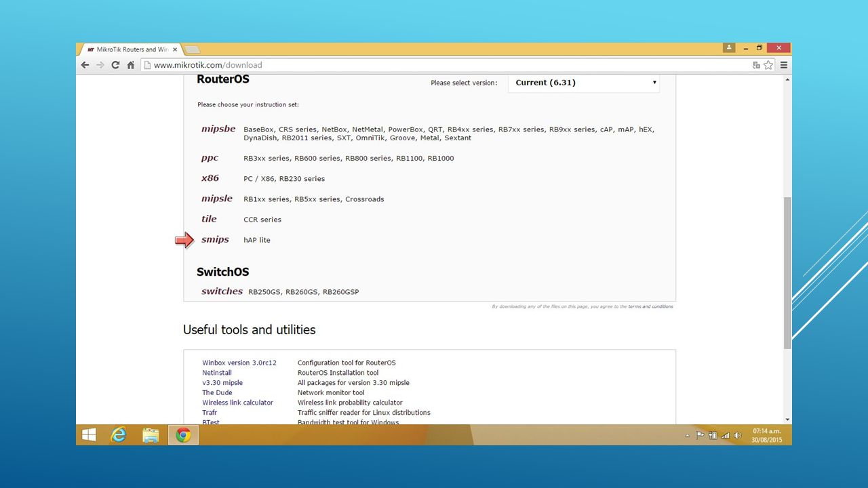
Task: Click the Trafr link
Action: (x=209, y=413)
